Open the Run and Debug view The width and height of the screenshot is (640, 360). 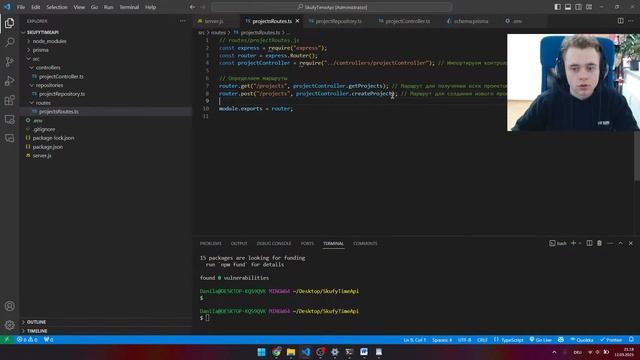(9, 81)
